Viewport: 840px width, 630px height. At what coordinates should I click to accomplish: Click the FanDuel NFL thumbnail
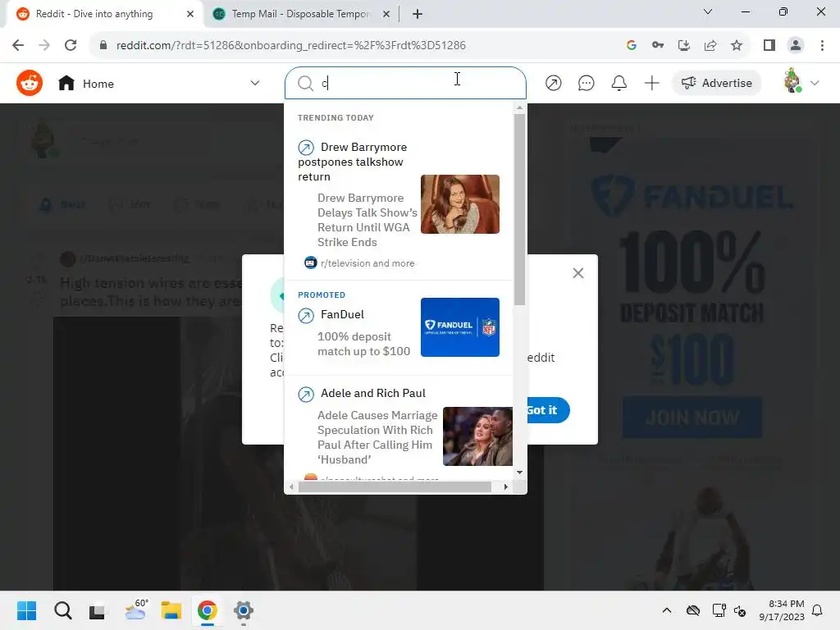(x=460, y=327)
